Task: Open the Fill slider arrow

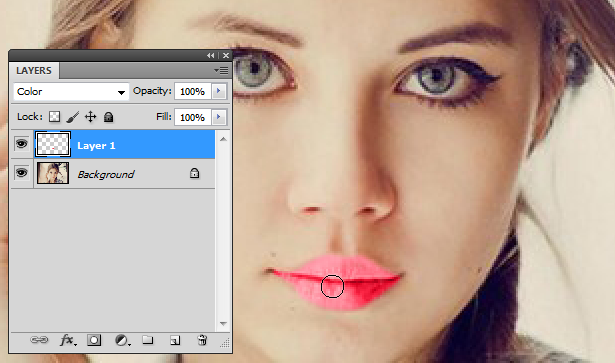Action: click(x=219, y=117)
